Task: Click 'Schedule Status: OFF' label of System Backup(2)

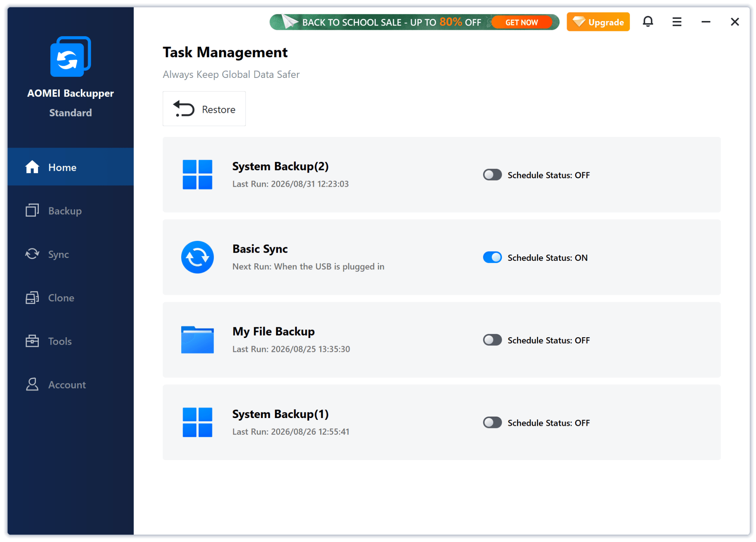Action: [x=549, y=175]
